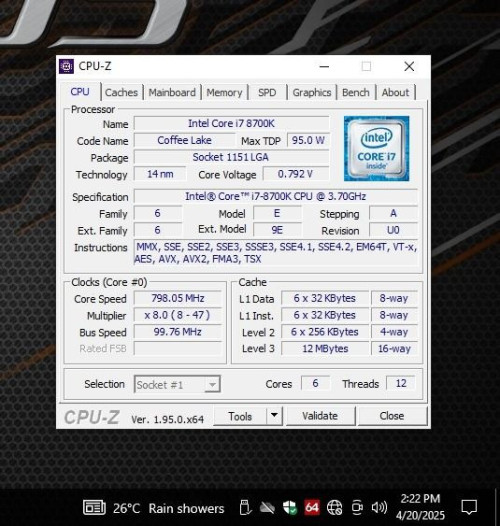Screen dimensions: 500x526
Task: Go to the Graphics tab
Action: click(x=312, y=92)
